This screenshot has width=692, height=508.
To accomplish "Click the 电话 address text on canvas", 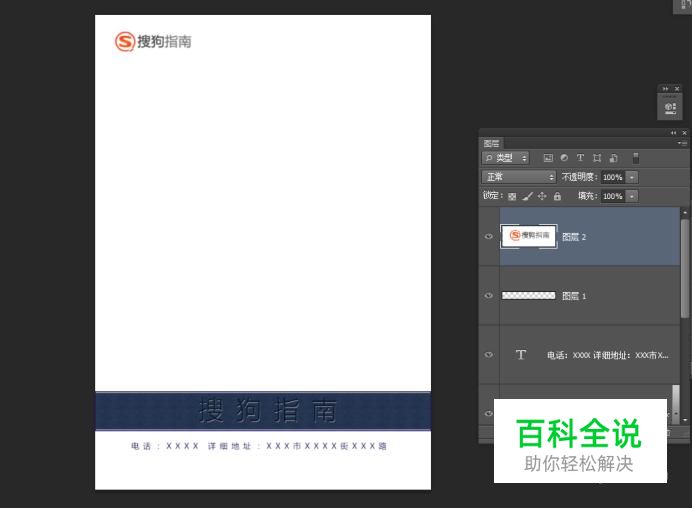I will click(259, 446).
